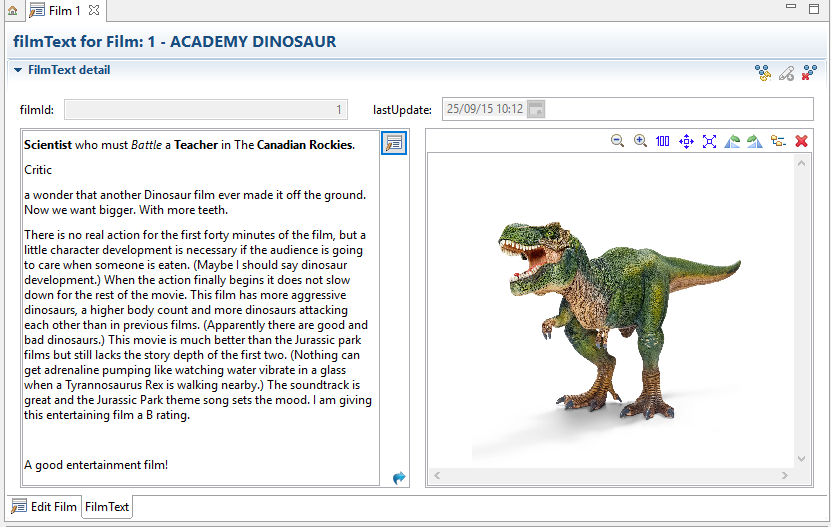
Task: Select the FilmText bottom tab
Action: [107, 507]
